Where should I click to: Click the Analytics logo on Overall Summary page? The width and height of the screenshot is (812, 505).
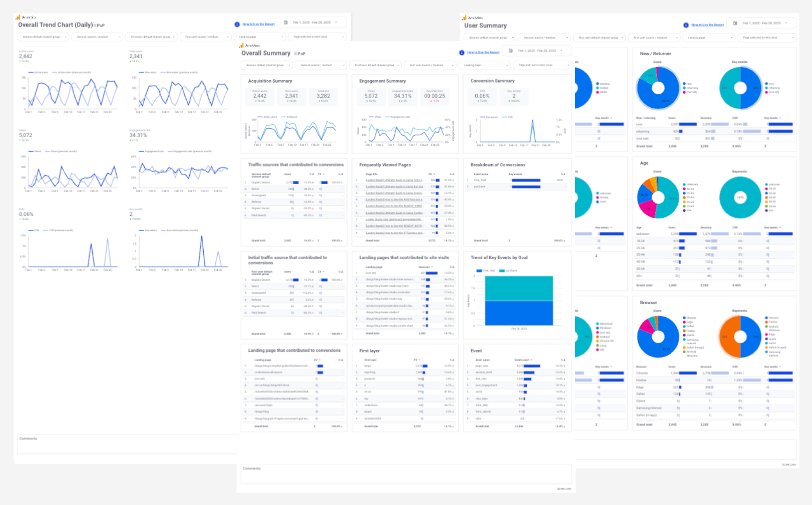coord(243,45)
